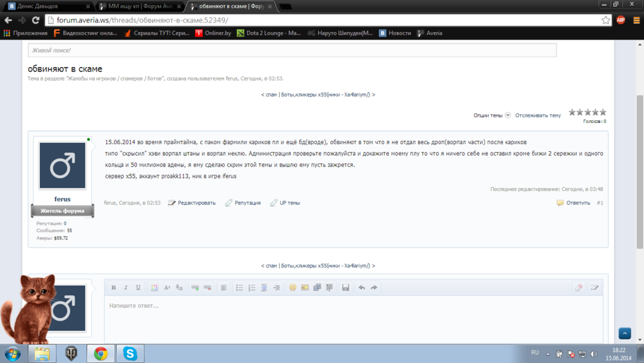Click the Bold formatting icon in editor
Viewport: 644px width, 363px height.
(114, 288)
